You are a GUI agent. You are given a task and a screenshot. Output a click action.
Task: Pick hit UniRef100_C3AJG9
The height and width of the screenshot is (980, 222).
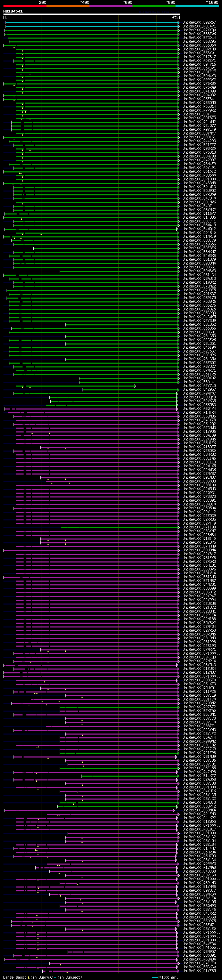tap(199, 435)
